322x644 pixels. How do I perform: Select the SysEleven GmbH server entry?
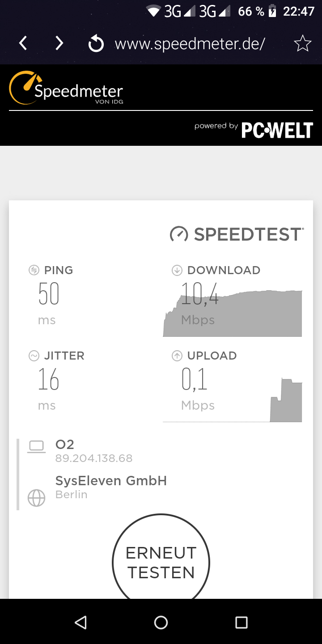[111, 481]
